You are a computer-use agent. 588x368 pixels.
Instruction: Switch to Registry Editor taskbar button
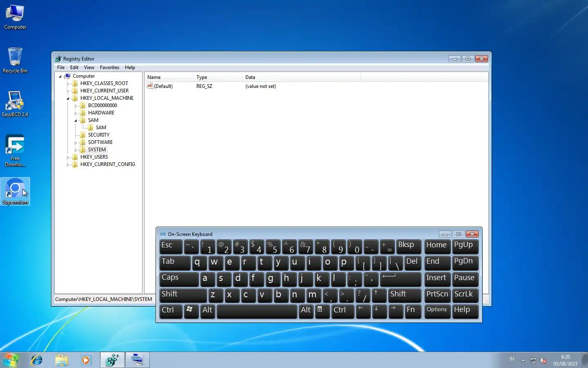tap(112, 360)
